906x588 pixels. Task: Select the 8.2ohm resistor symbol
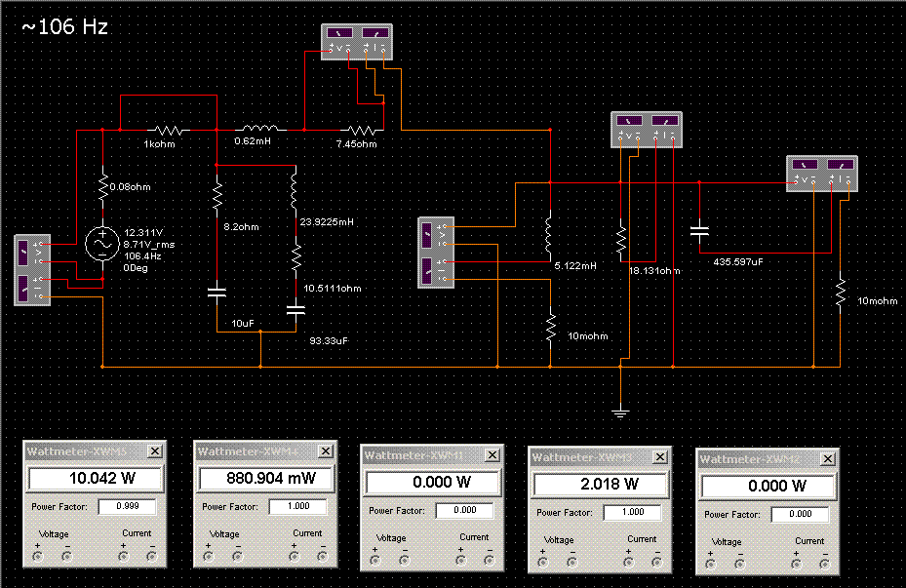coord(217,196)
